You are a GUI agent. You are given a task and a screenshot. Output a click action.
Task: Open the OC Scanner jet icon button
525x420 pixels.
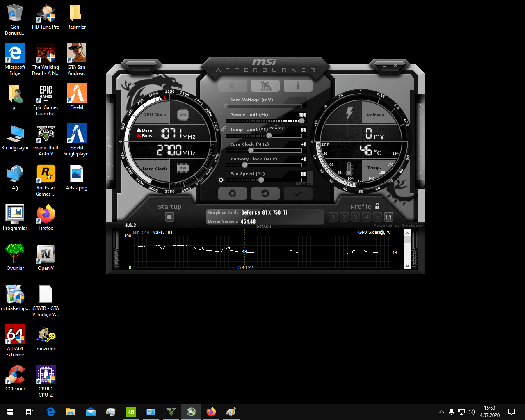(x=265, y=86)
